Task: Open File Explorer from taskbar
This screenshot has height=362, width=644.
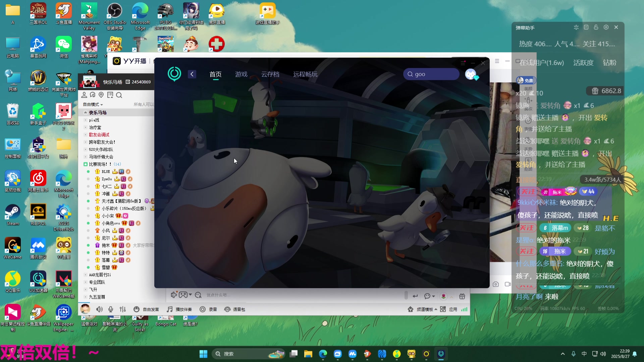Action: click(308, 354)
